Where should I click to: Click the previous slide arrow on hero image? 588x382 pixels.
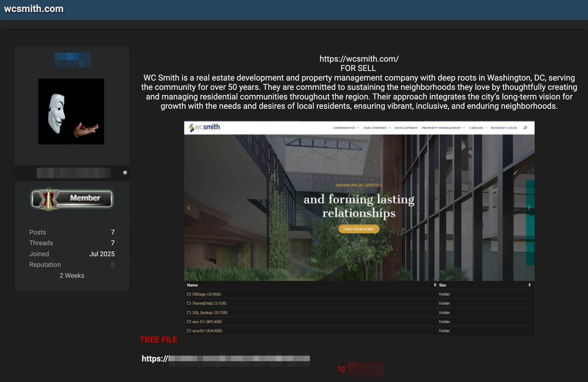pos(189,208)
